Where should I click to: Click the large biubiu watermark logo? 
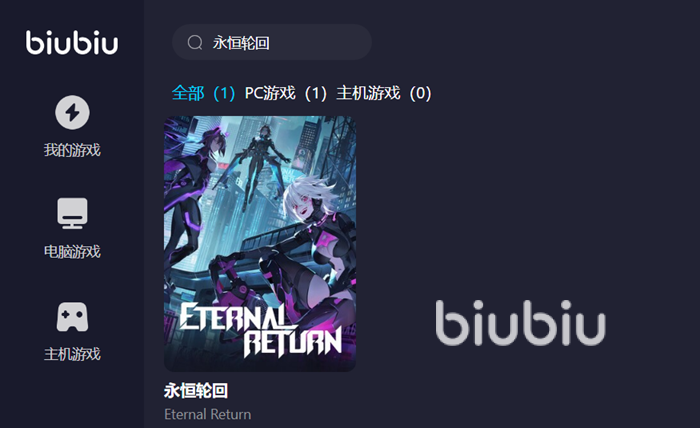[521, 323]
